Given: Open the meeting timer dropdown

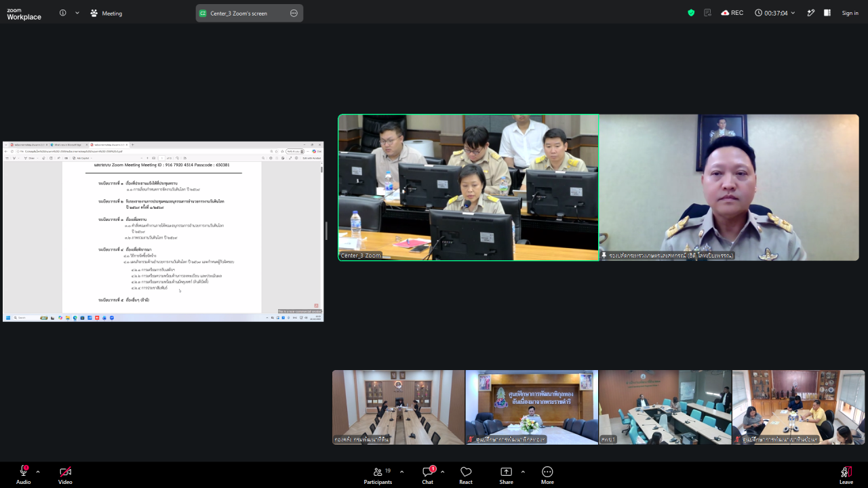Looking at the screenshot, I should 775,13.
